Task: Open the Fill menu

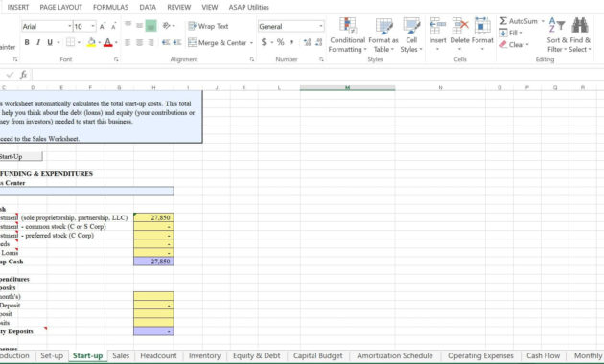Action: [511, 33]
